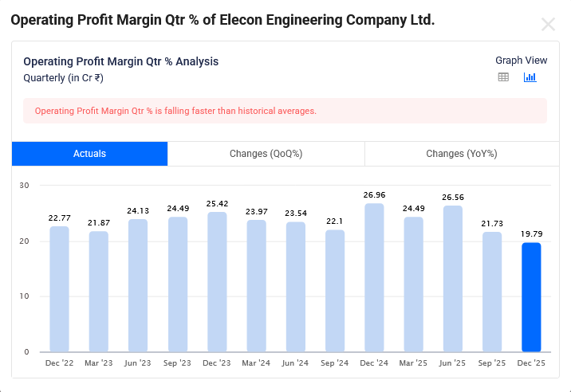Image resolution: width=571 pixels, height=392 pixels.
Task: Select the Dec '22 bar
Action: pos(59,288)
